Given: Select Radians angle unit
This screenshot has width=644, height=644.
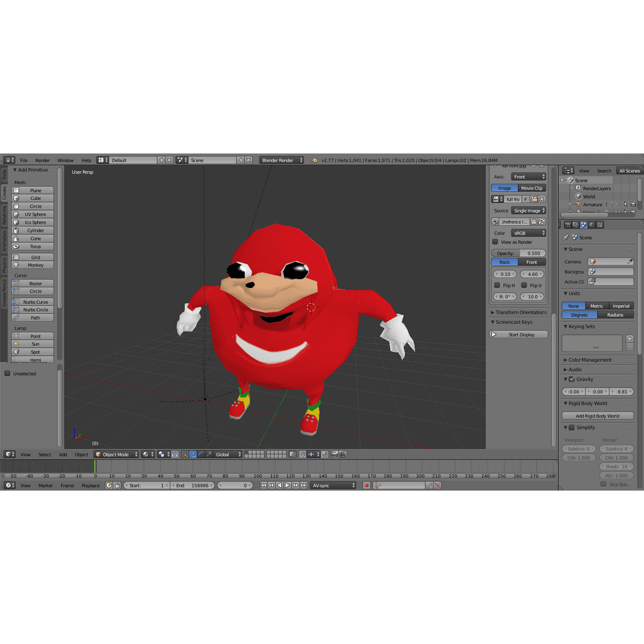Looking at the screenshot, I should 615,314.
